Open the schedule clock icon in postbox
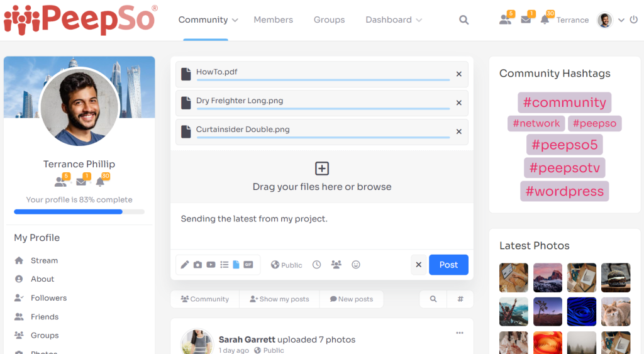 pos(316,265)
